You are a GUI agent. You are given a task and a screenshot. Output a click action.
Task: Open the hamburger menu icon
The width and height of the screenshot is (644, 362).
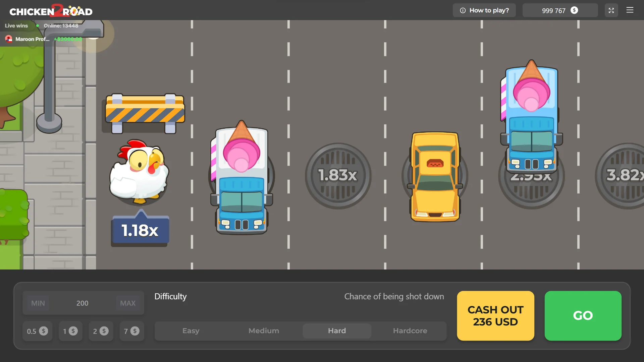tap(630, 10)
